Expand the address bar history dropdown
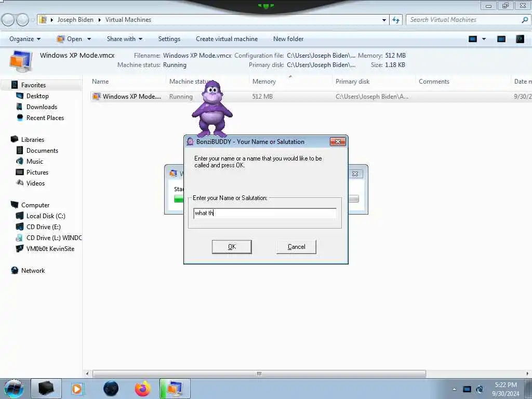This screenshot has height=399, width=532. click(384, 20)
